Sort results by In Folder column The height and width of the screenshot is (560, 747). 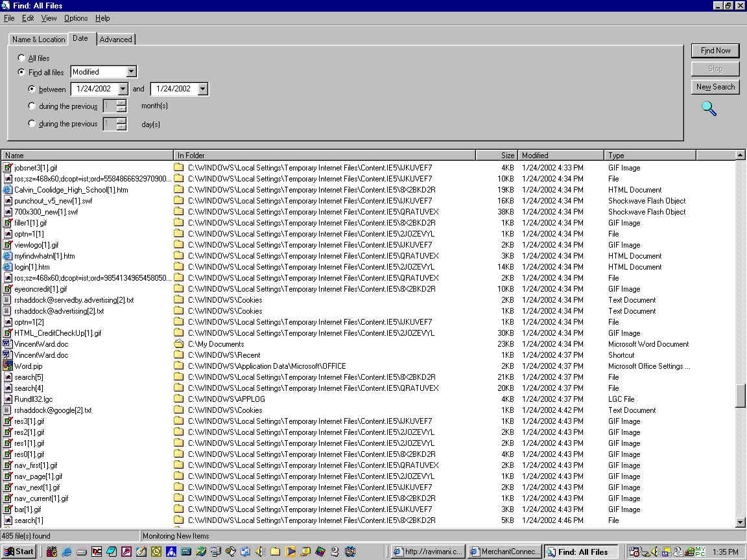[x=324, y=156]
